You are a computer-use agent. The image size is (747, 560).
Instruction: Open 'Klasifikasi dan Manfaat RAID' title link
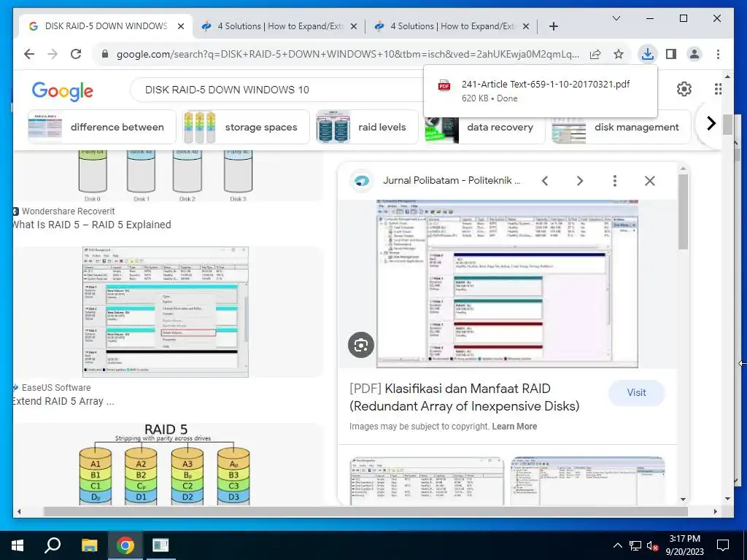pyautogui.click(x=465, y=397)
